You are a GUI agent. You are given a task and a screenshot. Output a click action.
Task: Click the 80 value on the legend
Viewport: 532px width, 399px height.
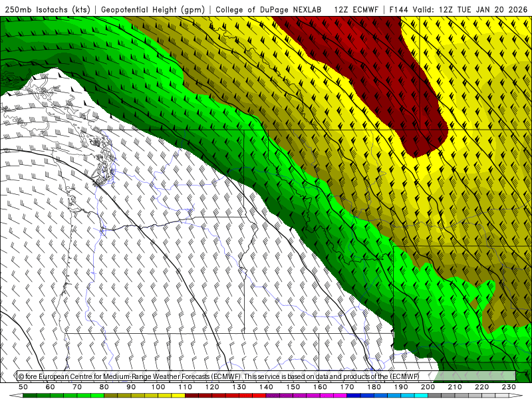[x=104, y=387]
